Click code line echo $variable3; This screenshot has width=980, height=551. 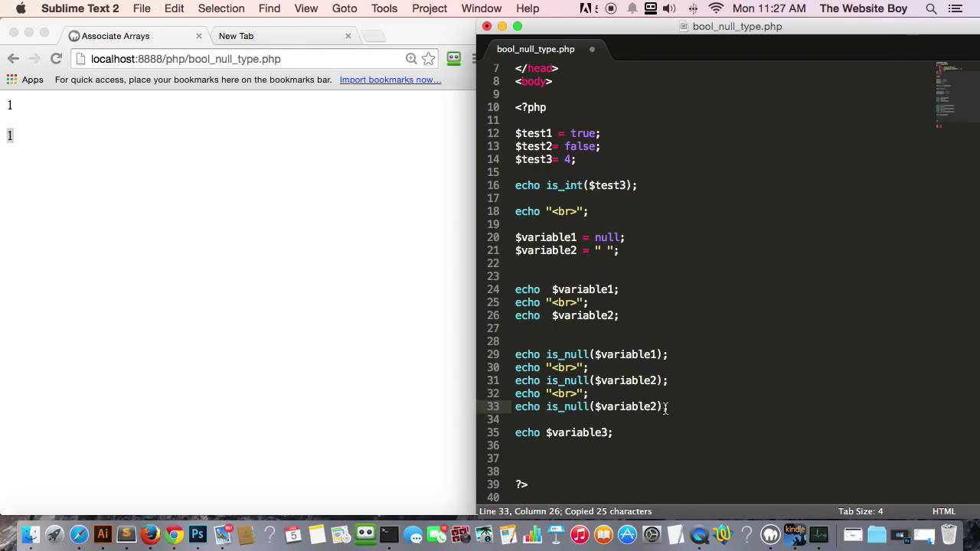[563, 432]
